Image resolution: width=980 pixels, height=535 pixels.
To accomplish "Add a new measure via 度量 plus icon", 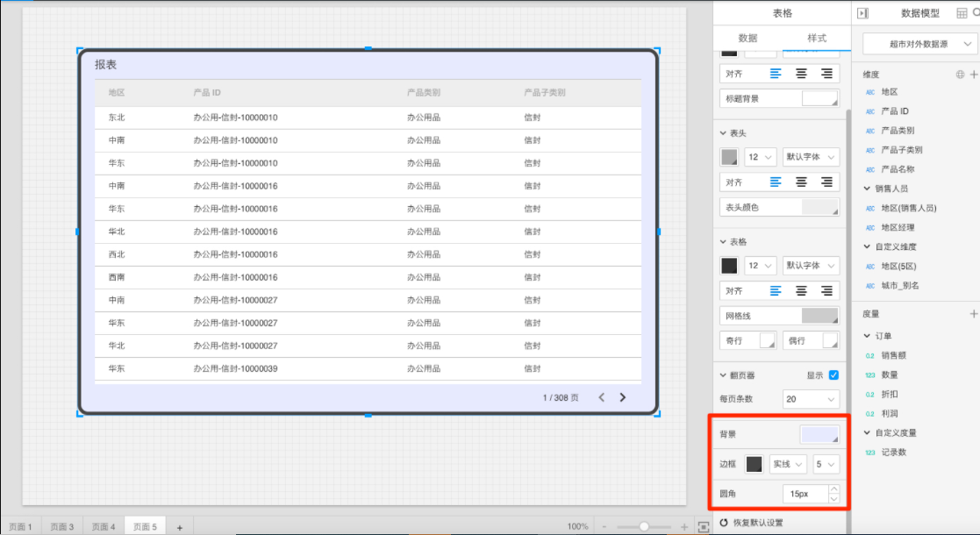I will 973,313.
